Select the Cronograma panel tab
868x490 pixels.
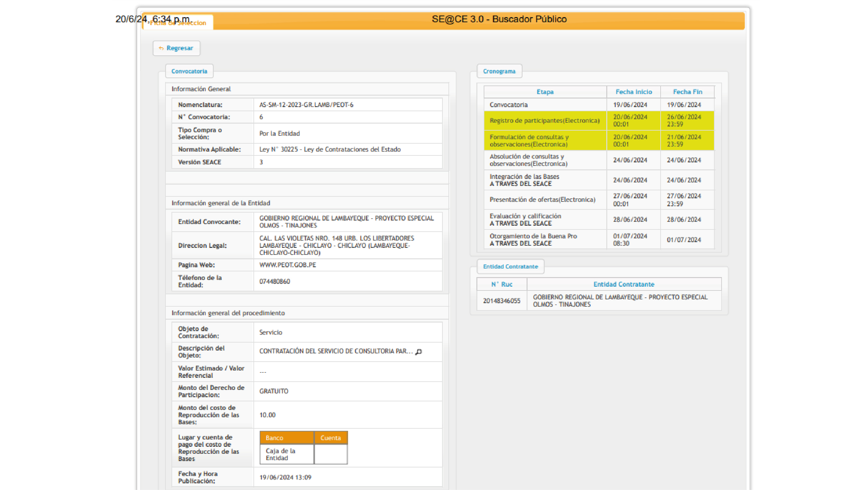coord(499,71)
